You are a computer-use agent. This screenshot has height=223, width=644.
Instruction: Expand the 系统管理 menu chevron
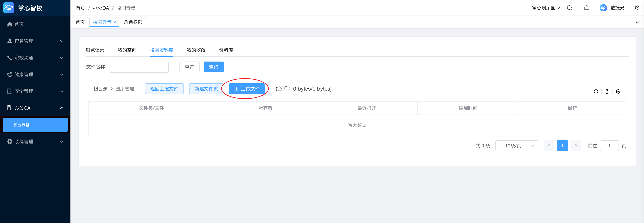tap(62, 142)
